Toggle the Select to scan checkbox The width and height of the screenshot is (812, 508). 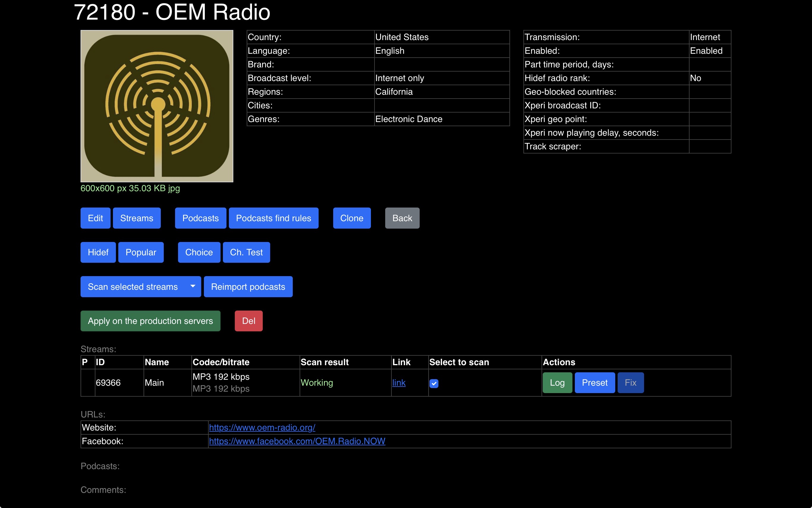point(434,383)
